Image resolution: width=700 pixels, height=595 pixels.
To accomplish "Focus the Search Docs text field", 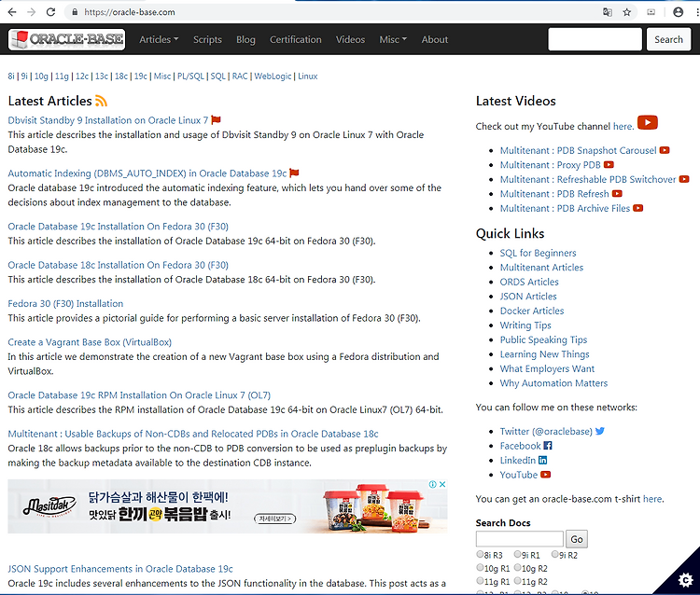I will pyautogui.click(x=520, y=539).
